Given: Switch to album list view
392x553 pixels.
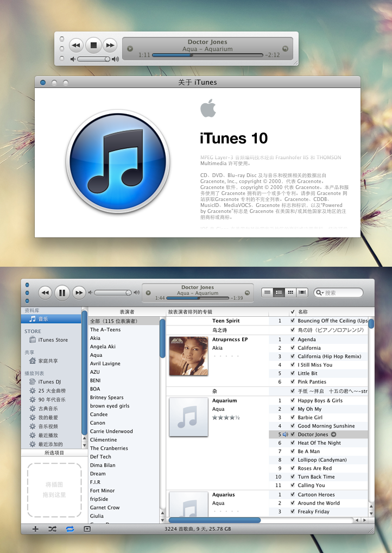Looking at the screenshot, I should (279, 292).
